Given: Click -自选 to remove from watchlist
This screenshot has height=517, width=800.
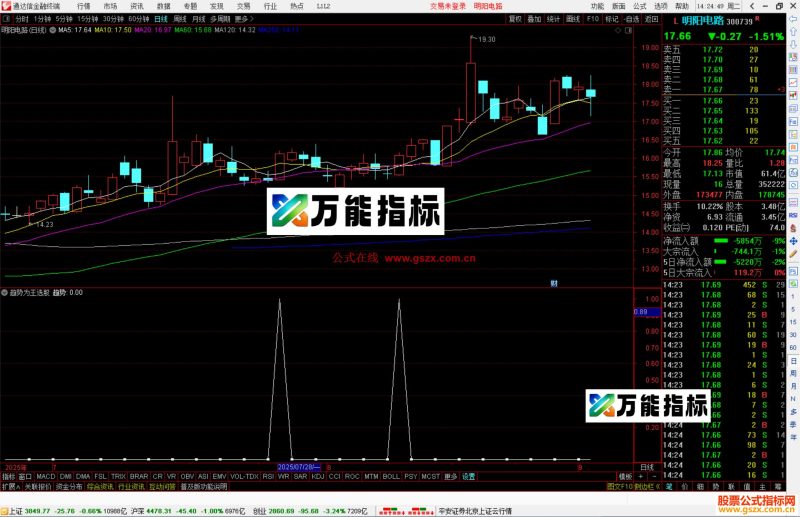Looking at the screenshot, I should [x=632, y=19].
